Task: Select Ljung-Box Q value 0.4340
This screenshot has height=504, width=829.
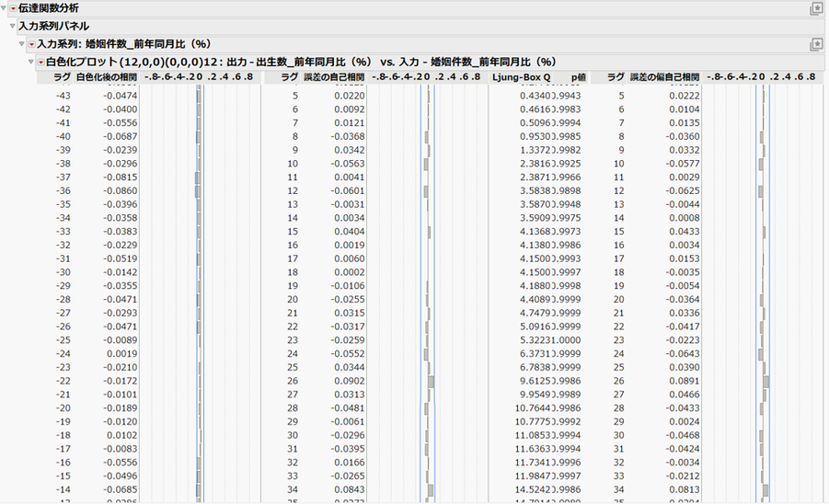Action: 535,96
